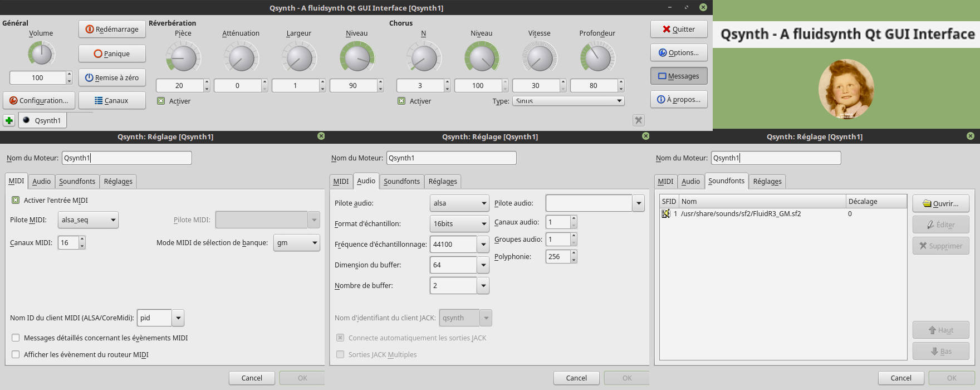Image resolution: width=980 pixels, height=390 pixels.
Task: Disable the Chorus Activer checkbox
Action: (x=401, y=101)
